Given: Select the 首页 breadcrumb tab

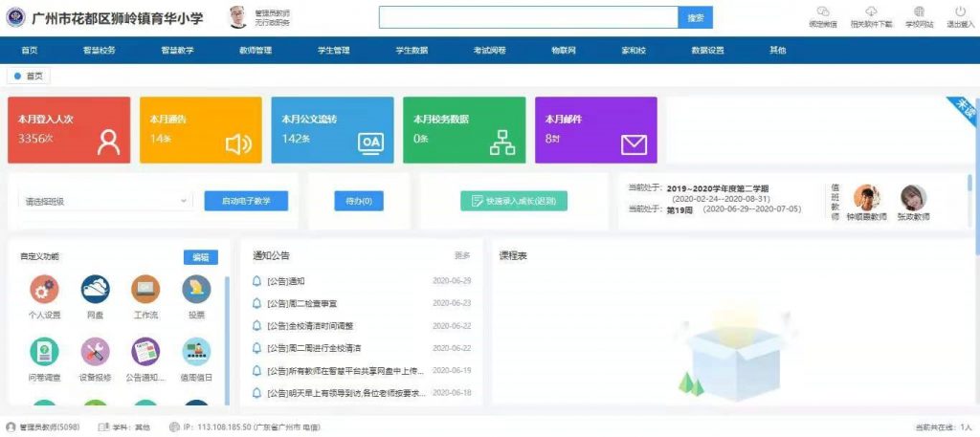Looking at the screenshot, I should click(29, 76).
